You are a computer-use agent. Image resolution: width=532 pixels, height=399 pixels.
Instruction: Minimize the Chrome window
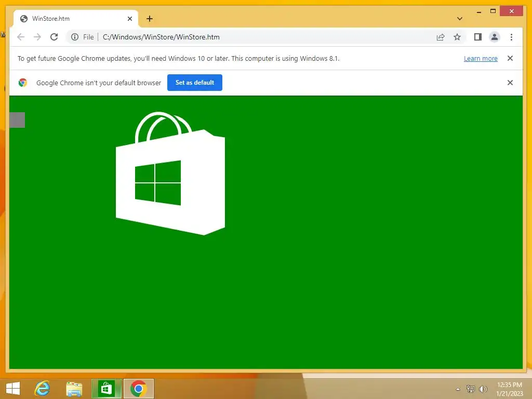click(478, 11)
